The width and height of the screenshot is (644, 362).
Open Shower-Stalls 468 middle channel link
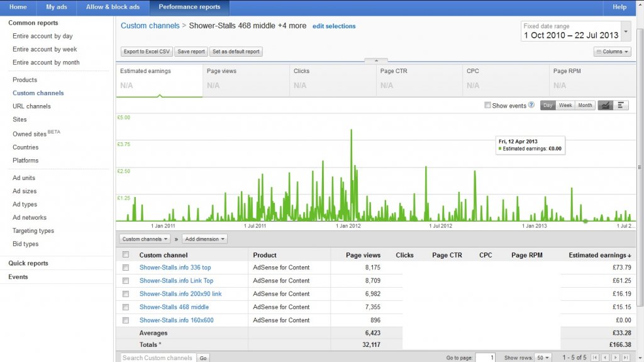pos(174,307)
